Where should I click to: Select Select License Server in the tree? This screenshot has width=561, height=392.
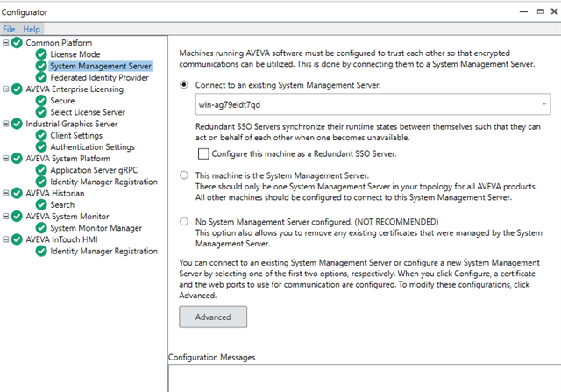pos(88,112)
